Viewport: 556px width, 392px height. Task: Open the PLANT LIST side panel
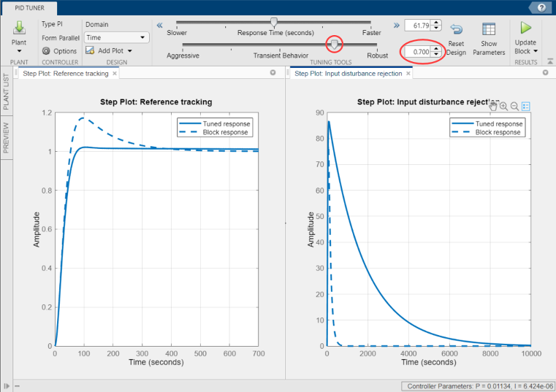6,91
